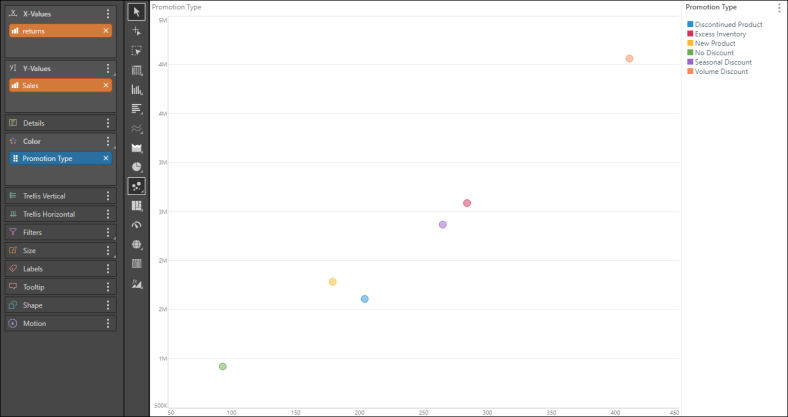This screenshot has height=417, width=788.
Task: Open the Tooltip three-dot menu
Action: pyautogui.click(x=108, y=287)
